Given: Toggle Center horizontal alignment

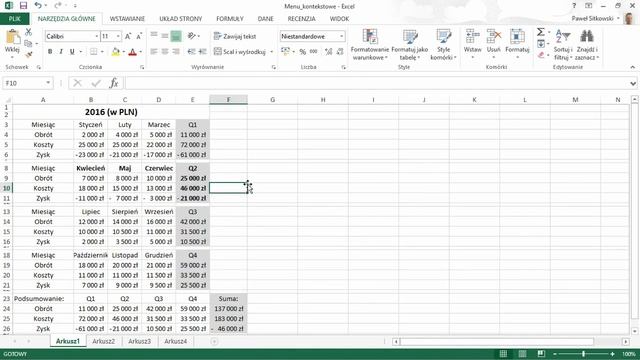Looking at the screenshot, I should pos(165,52).
